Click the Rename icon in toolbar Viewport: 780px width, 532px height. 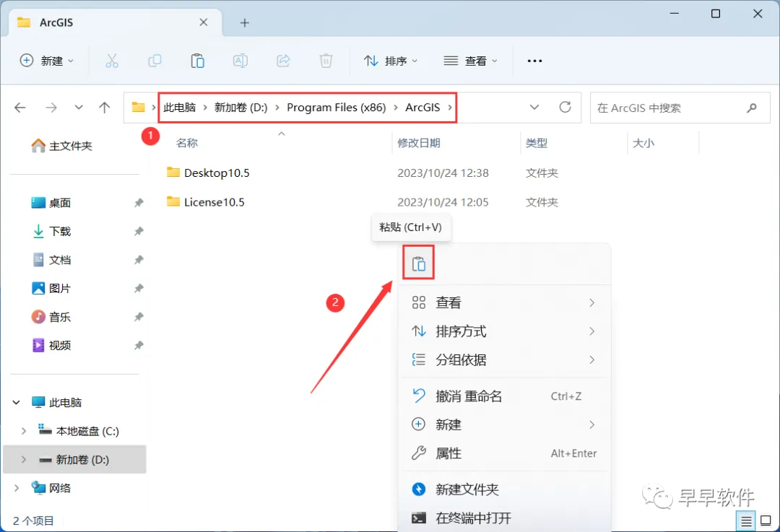240,61
